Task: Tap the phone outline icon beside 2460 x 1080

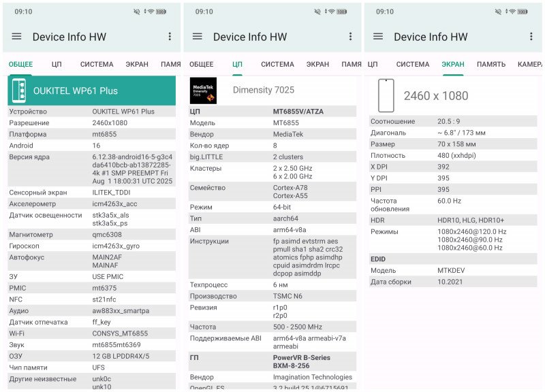Action: coord(386,95)
